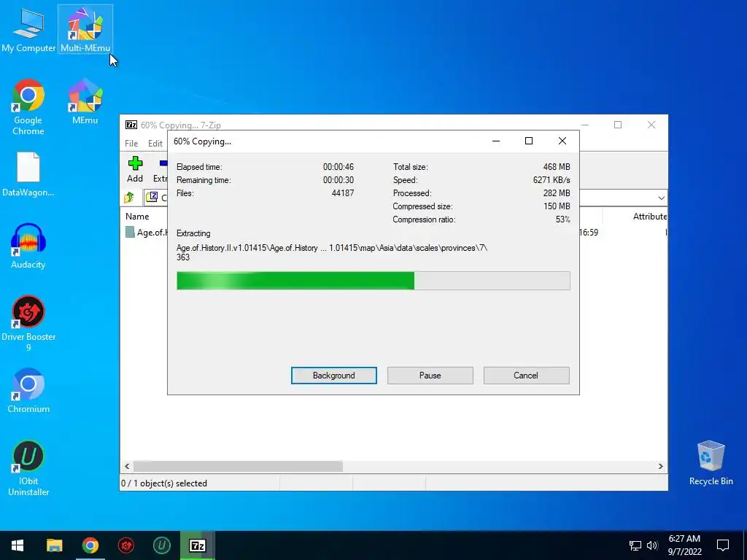The width and height of the screenshot is (747, 560).
Task: Click the 44187 files count
Action: [x=343, y=192]
